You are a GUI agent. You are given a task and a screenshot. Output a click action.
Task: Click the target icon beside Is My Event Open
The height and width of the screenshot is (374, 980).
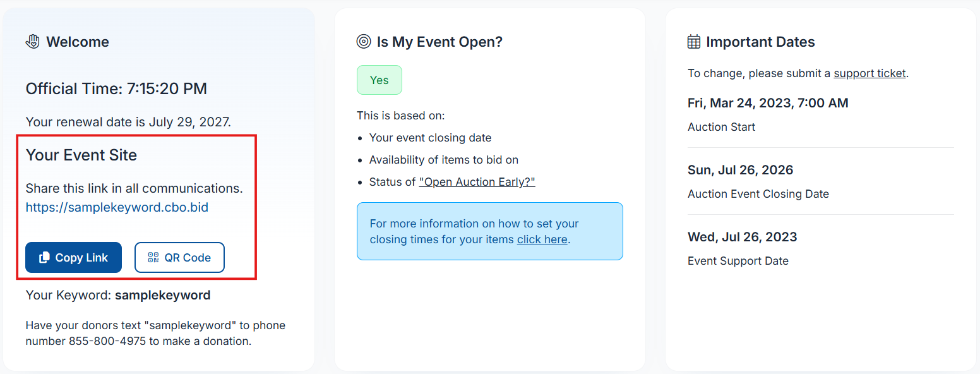(x=364, y=42)
